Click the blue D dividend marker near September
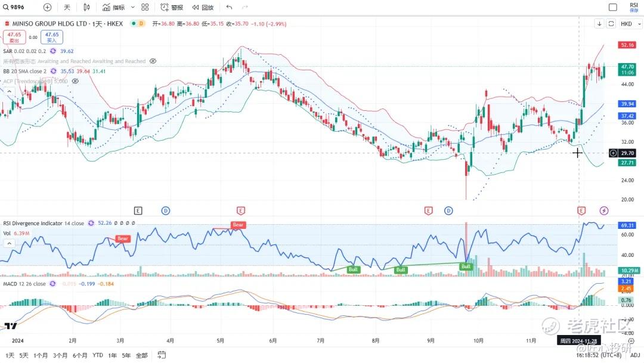 coord(448,210)
